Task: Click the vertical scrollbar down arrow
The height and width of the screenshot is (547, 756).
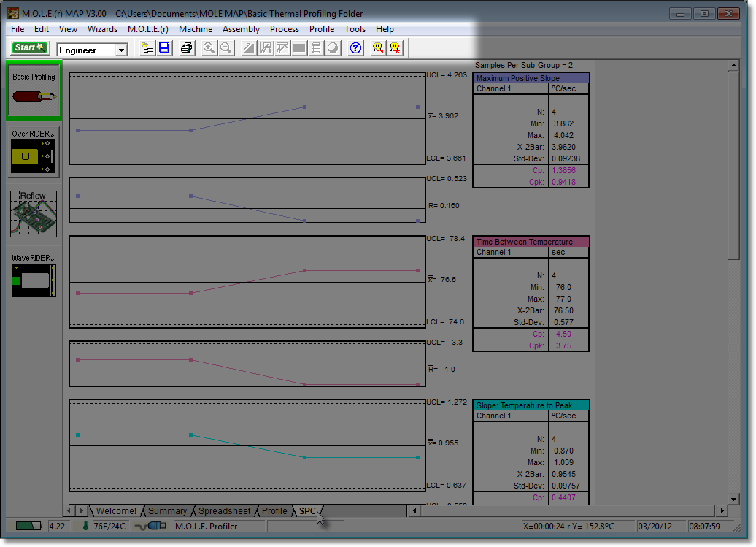Action: (733, 499)
